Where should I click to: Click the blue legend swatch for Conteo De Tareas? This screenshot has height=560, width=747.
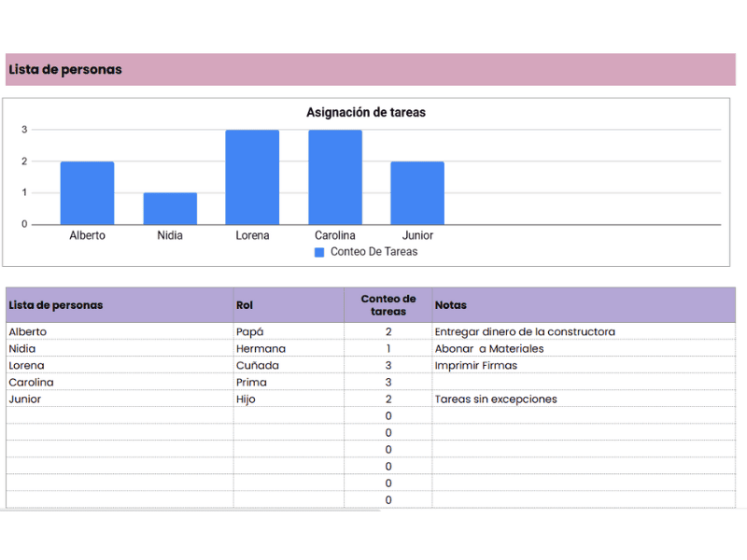(319, 252)
